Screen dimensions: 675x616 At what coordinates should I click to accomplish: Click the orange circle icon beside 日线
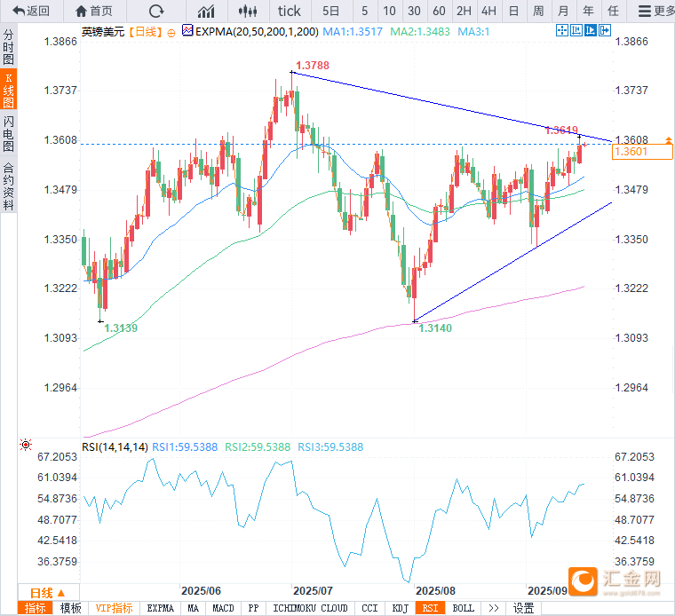coord(171,33)
